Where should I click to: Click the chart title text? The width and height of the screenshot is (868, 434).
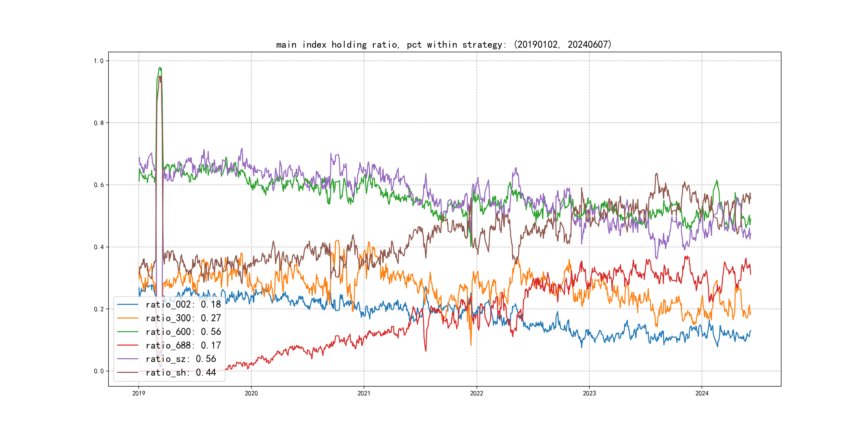point(443,44)
